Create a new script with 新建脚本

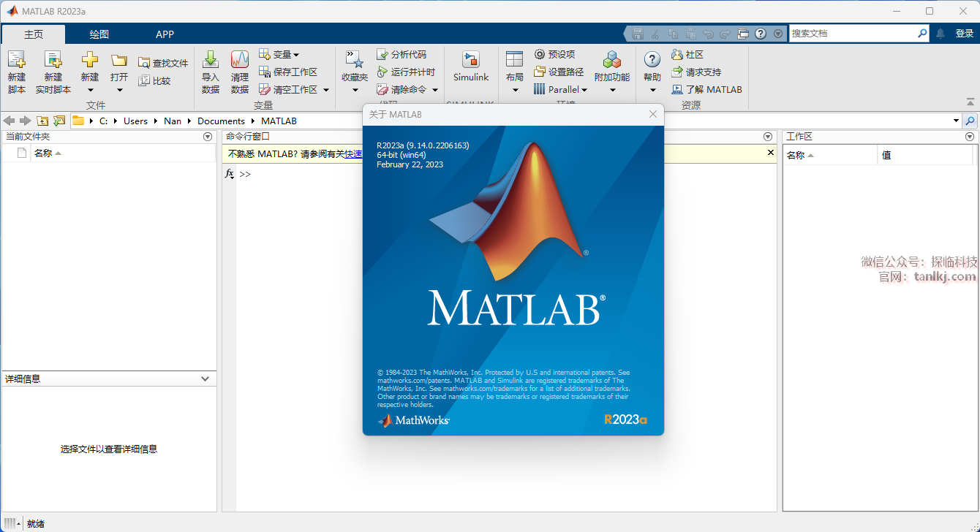16,72
